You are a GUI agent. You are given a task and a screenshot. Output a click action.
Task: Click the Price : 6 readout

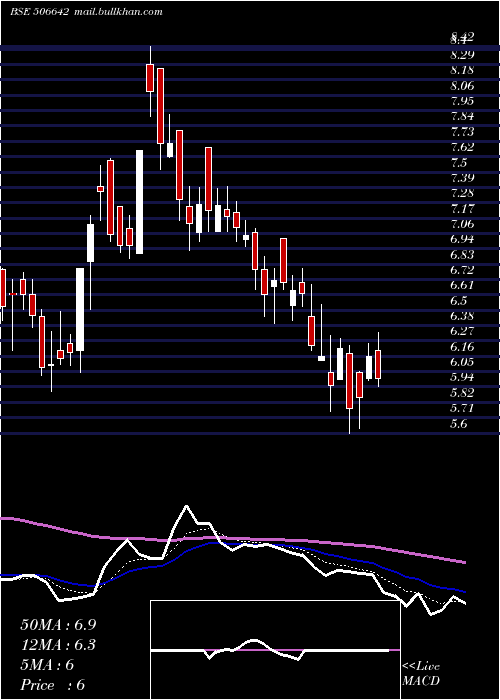pyautogui.click(x=53, y=685)
